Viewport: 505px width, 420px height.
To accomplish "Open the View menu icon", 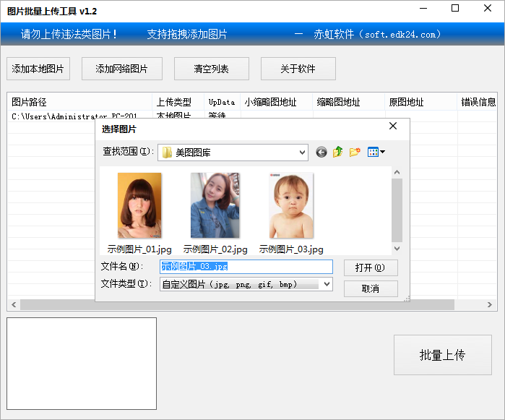I will (x=376, y=153).
